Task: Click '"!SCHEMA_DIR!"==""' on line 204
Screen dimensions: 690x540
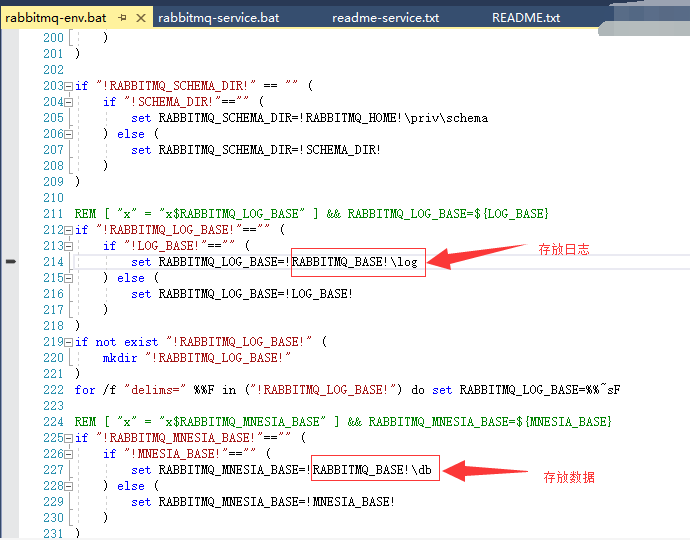Action: (186, 102)
